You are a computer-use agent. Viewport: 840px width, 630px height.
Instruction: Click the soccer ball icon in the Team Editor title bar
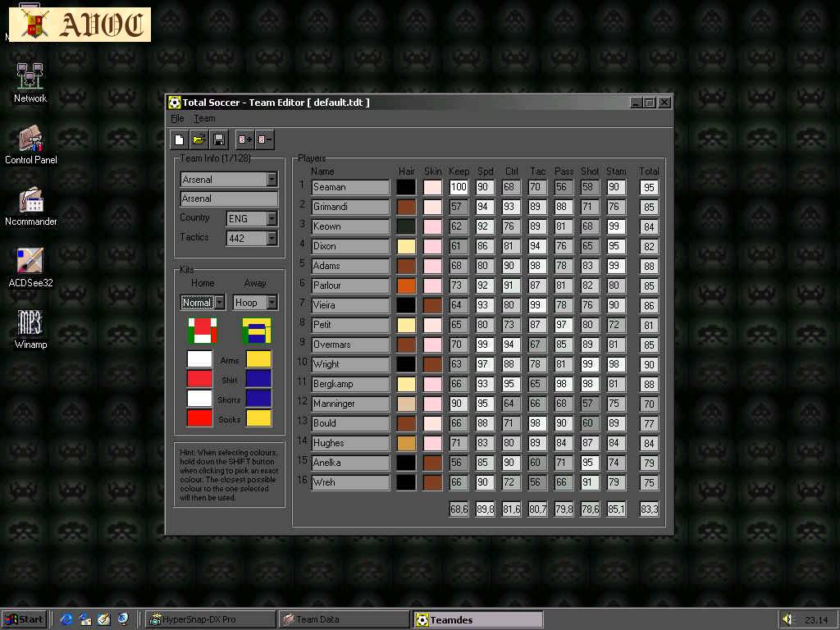pyautogui.click(x=175, y=103)
